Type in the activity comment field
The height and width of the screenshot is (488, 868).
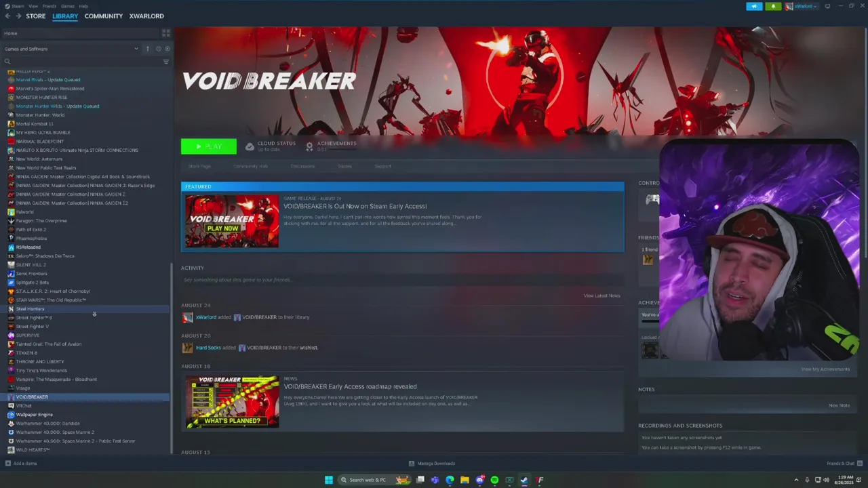click(402, 280)
